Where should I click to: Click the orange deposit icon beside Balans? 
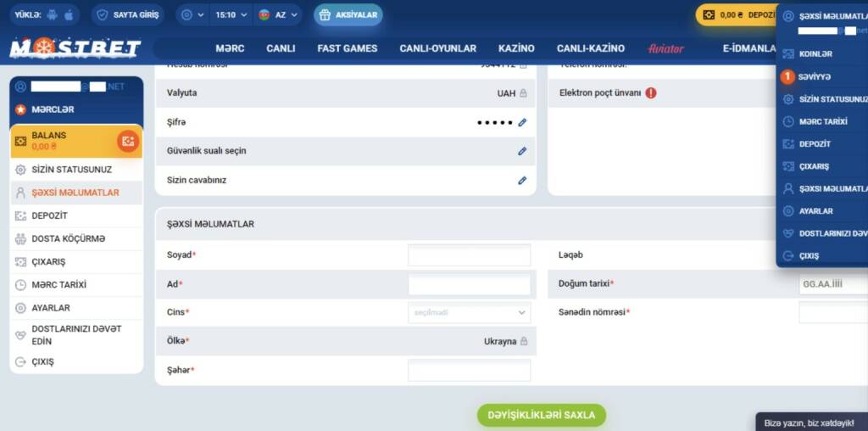(x=128, y=141)
